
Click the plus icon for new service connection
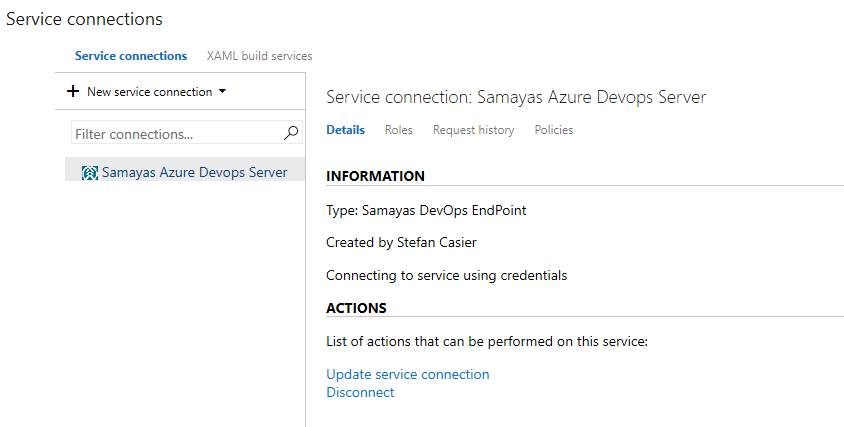(x=73, y=92)
